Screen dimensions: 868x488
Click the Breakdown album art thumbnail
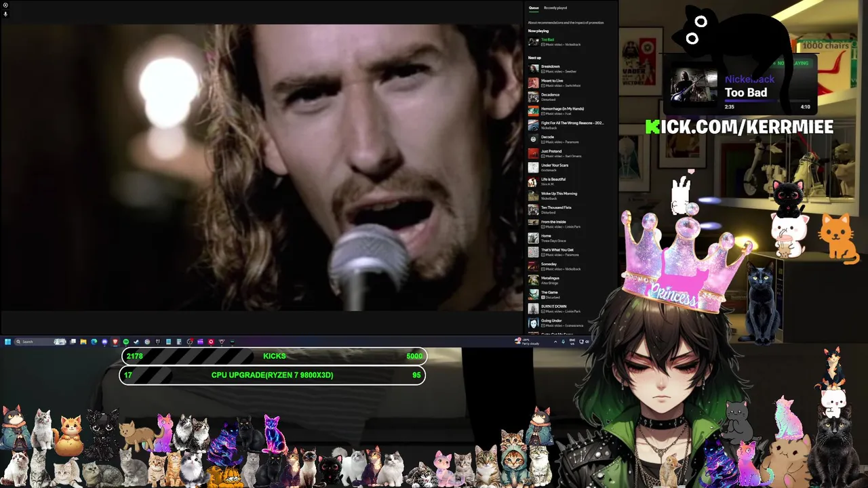click(x=533, y=69)
